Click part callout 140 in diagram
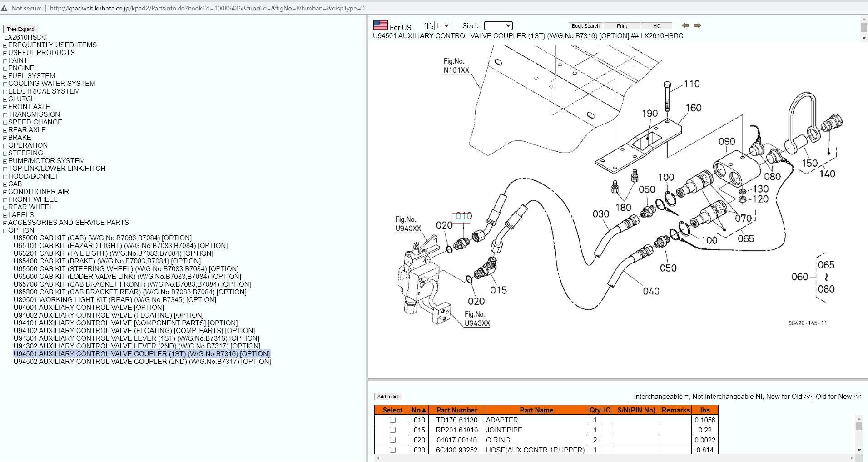 (x=827, y=174)
